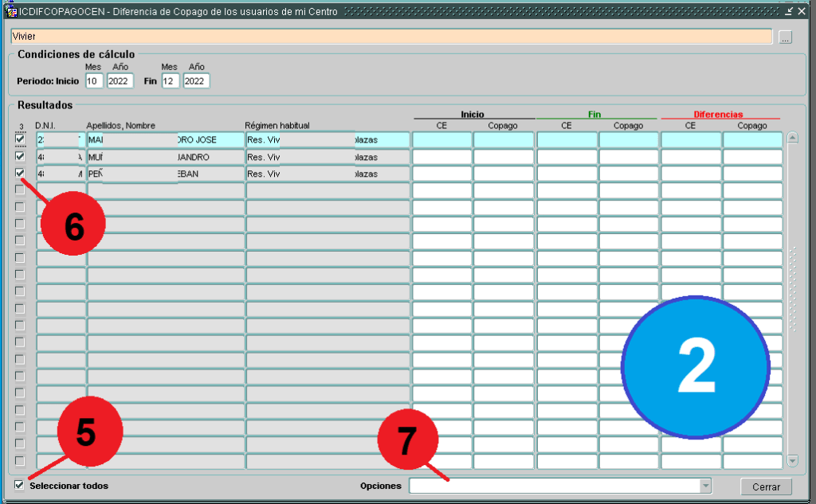Click the scroll up arrow of results list

tap(792, 138)
